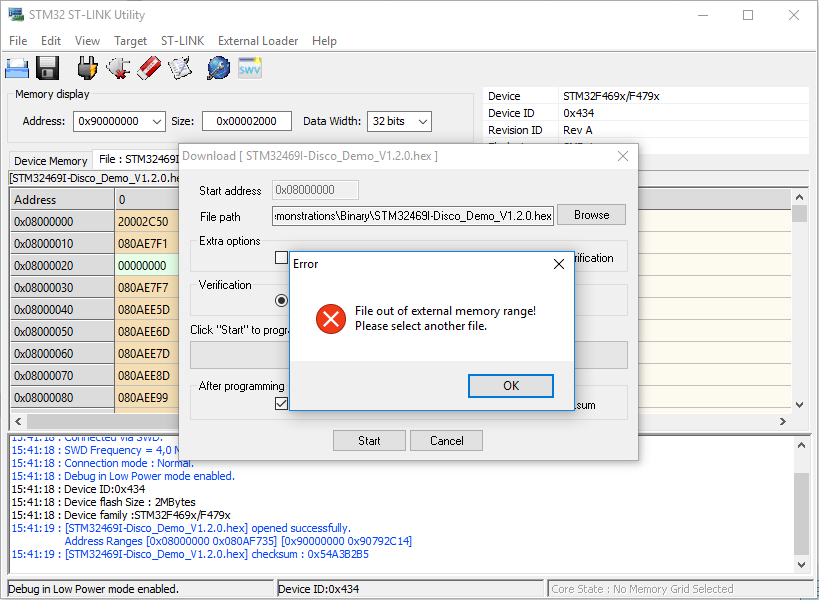
Task: Click memory grid scroll down arrow
Action: (x=799, y=405)
